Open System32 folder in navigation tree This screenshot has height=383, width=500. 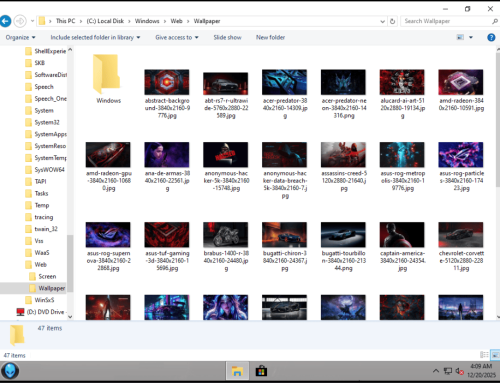pos(43,122)
